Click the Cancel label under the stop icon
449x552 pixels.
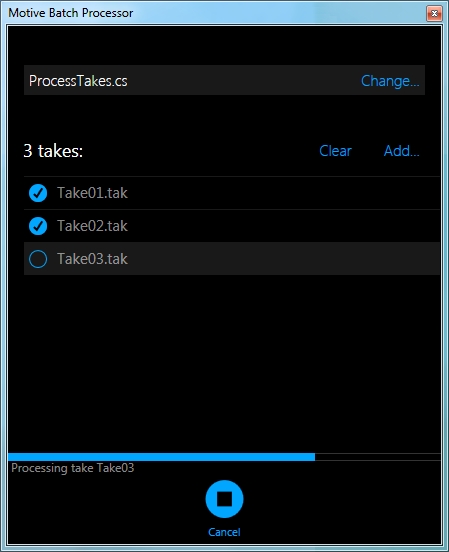(x=224, y=532)
